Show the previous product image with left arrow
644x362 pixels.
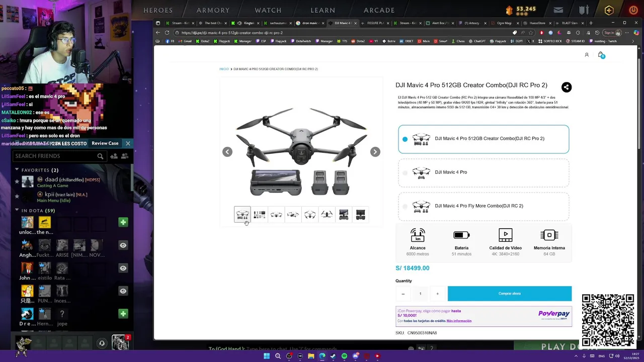click(227, 152)
